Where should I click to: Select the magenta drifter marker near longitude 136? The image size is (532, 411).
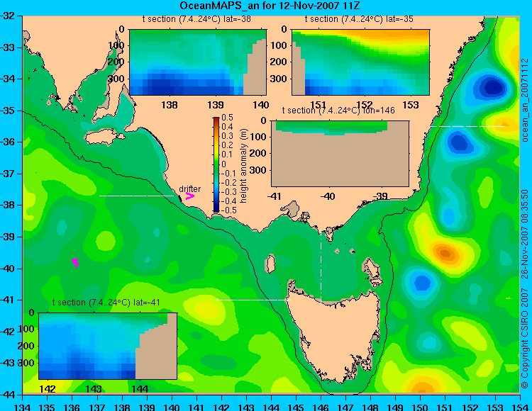point(76,263)
